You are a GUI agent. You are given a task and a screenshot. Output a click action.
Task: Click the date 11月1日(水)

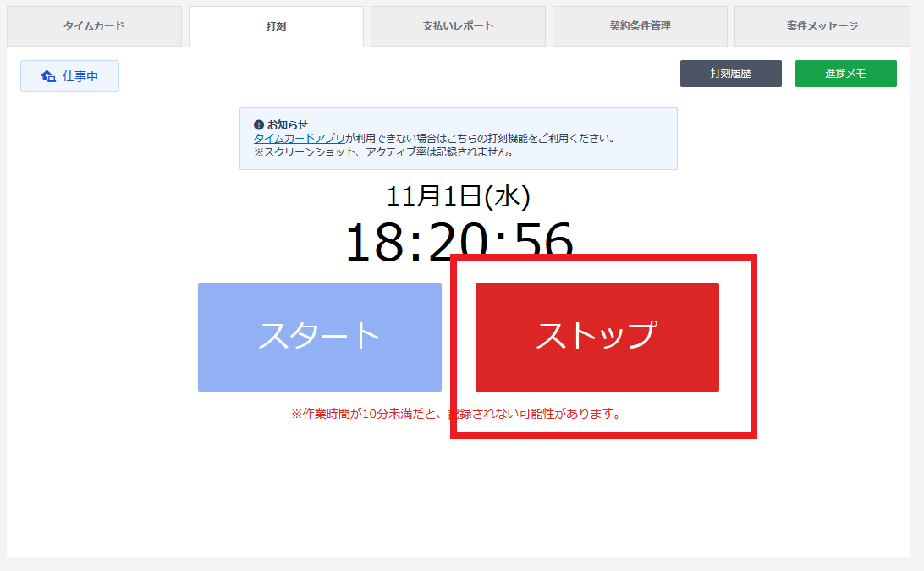458,196
